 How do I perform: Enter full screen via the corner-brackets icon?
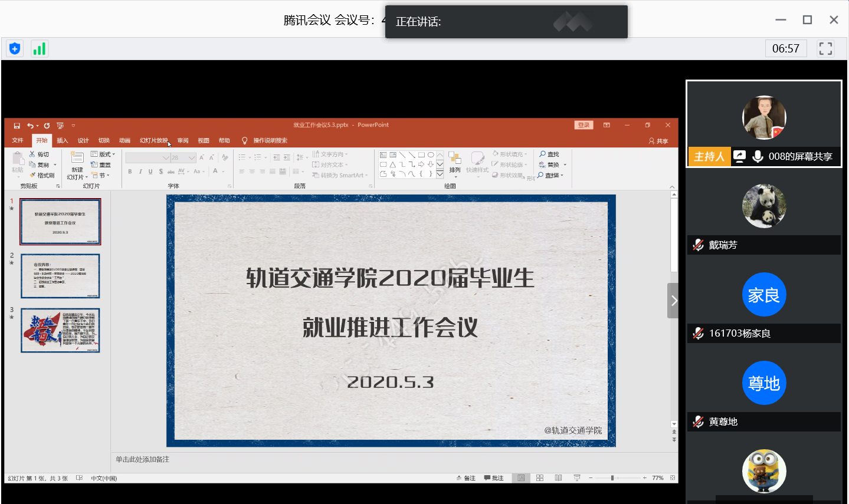point(825,48)
